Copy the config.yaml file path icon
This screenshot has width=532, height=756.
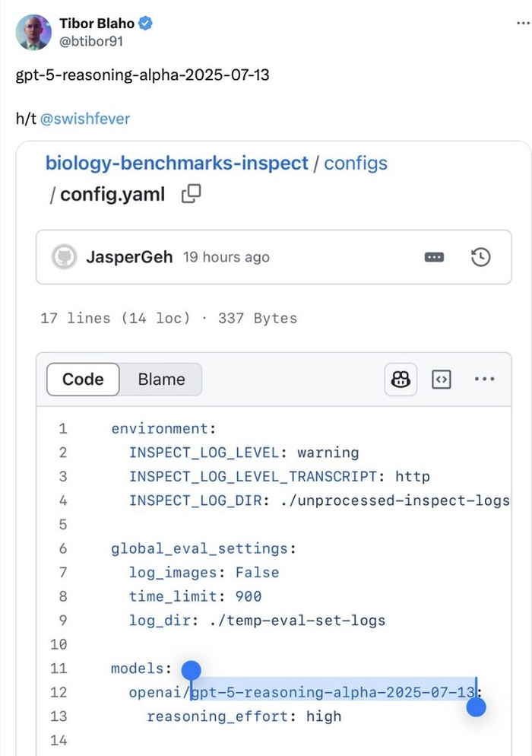(192, 194)
